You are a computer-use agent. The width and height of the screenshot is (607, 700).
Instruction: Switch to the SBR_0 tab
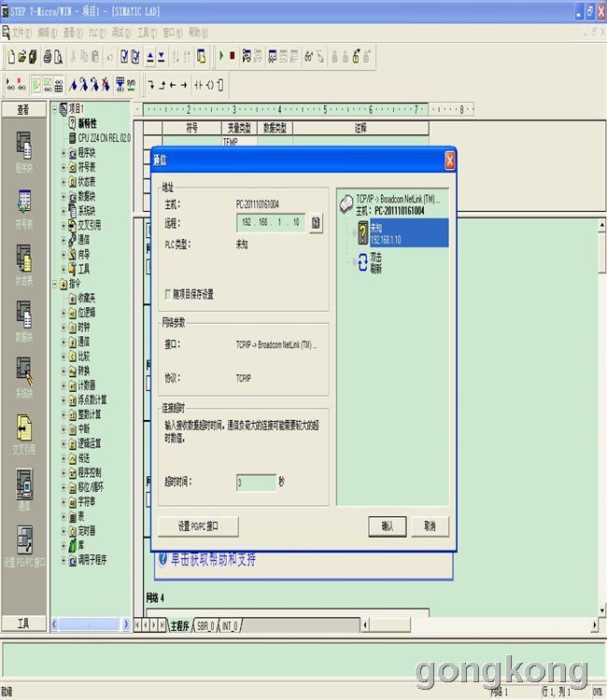205,626
